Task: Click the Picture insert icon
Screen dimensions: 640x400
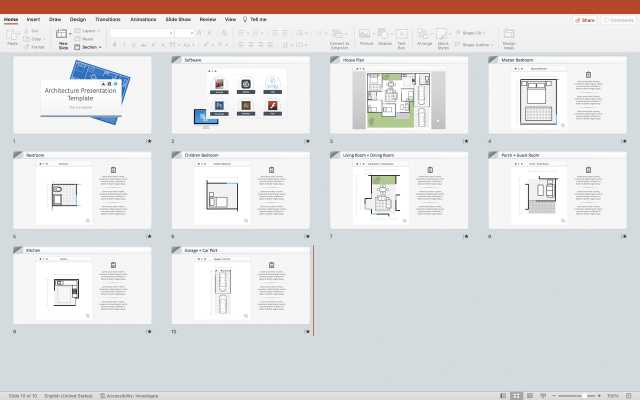Action: (x=366, y=36)
